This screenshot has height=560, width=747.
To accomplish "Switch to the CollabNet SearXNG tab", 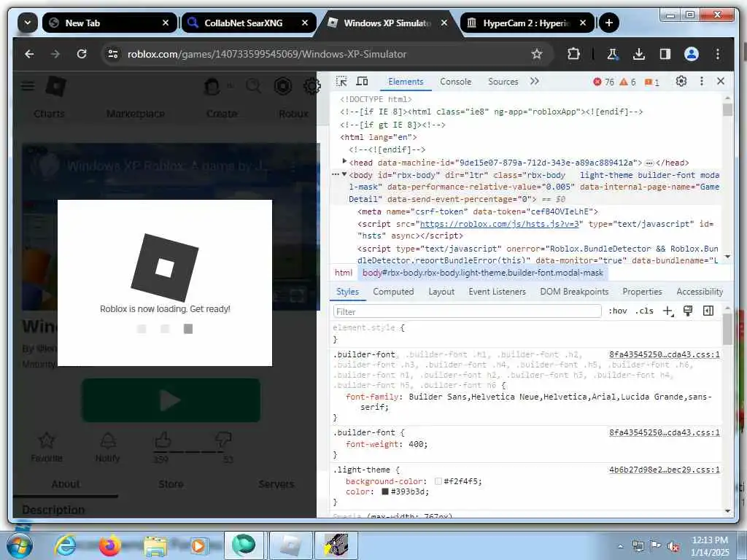I will point(248,23).
